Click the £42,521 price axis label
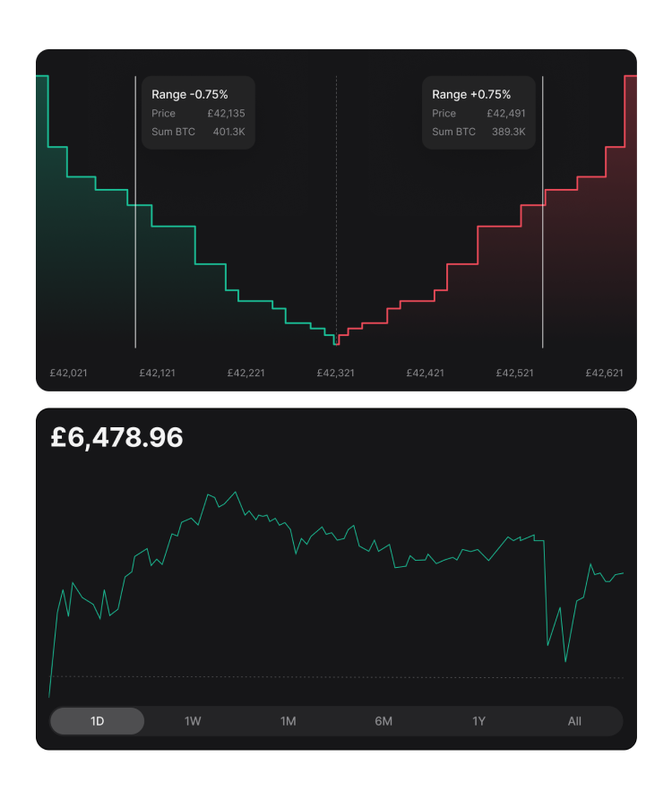672x799 pixels. [514, 373]
